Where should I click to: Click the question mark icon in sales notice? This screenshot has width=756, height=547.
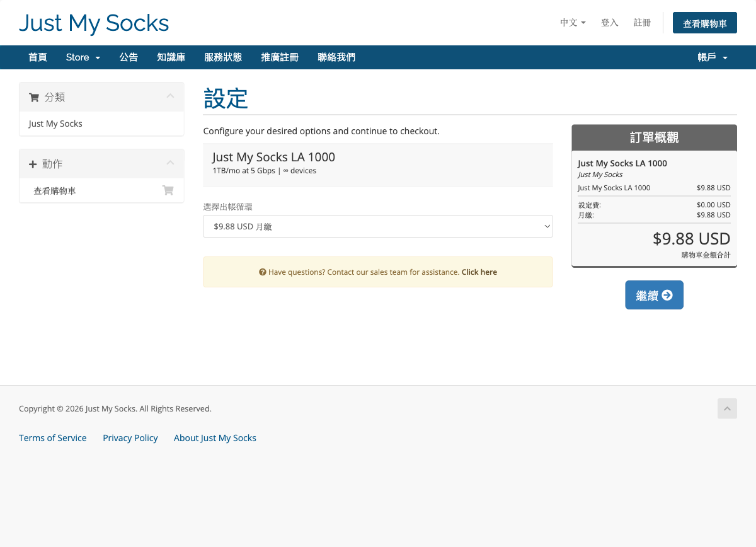(x=262, y=272)
